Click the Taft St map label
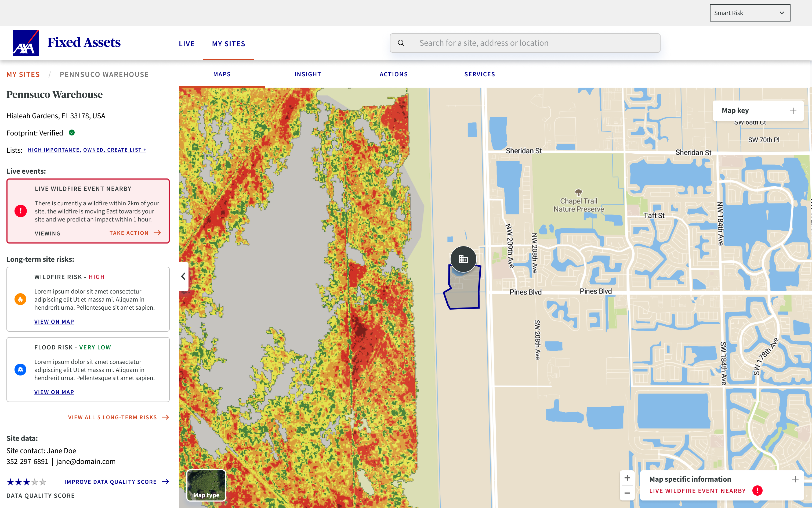This screenshot has height=508, width=812. pyautogui.click(x=654, y=216)
